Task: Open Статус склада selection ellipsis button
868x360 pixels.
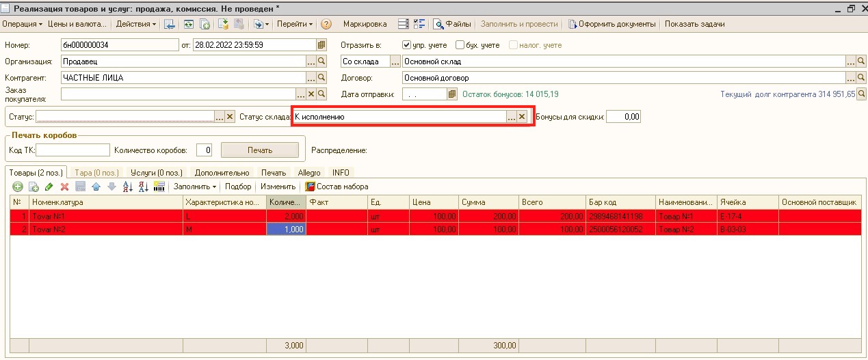Action: tap(511, 117)
